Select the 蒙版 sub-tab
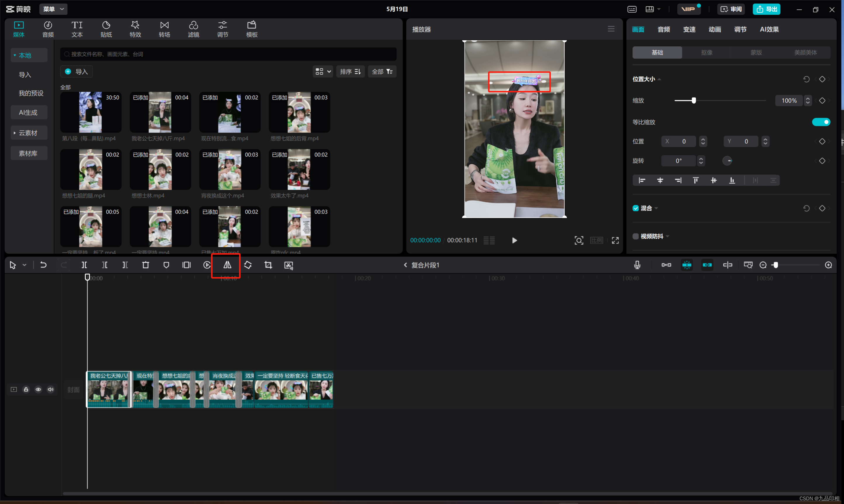The image size is (844, 504). click(756, 53)
